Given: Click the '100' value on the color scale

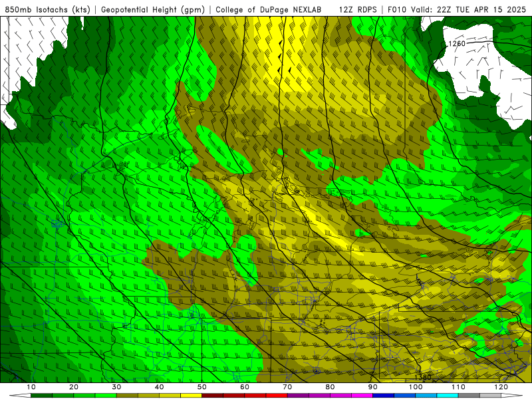Looking at the screenshot, I should pyautogui.click(x=416, y=387).
